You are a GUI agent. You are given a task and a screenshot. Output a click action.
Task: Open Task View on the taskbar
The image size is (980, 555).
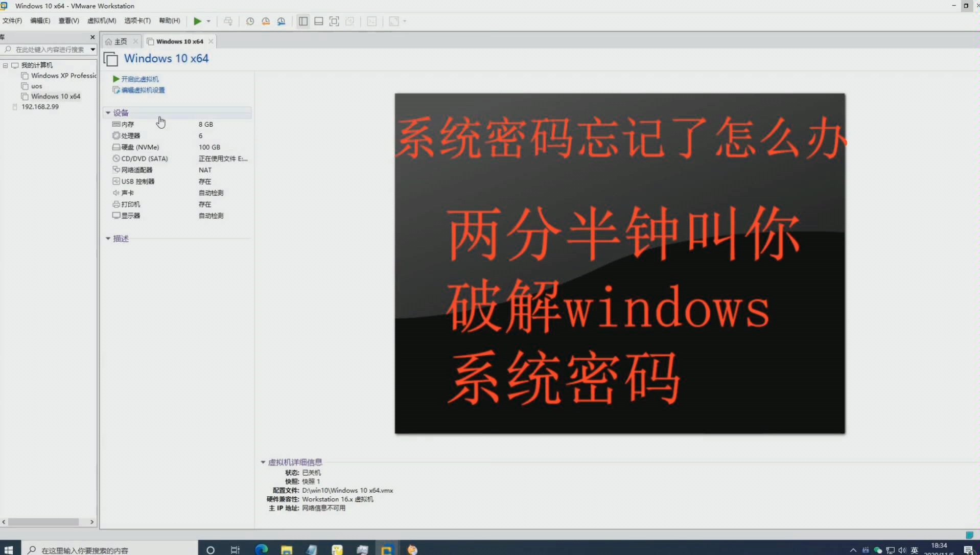235,550
